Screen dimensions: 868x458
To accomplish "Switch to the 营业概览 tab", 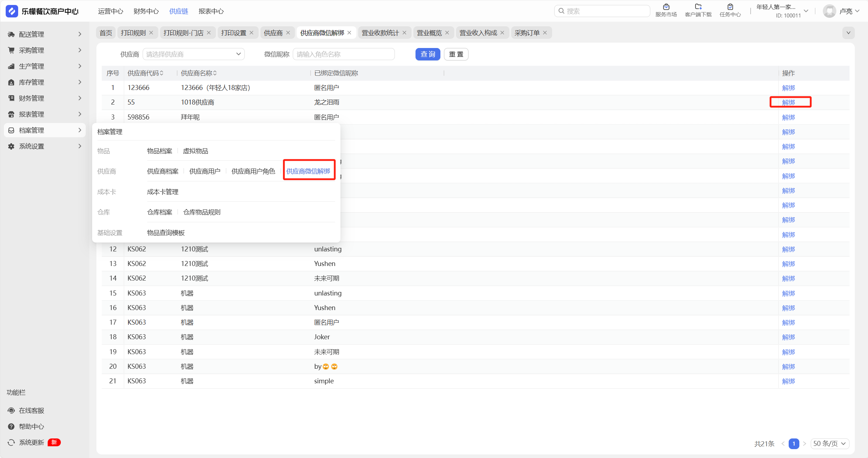I will [x=429, y=33].
